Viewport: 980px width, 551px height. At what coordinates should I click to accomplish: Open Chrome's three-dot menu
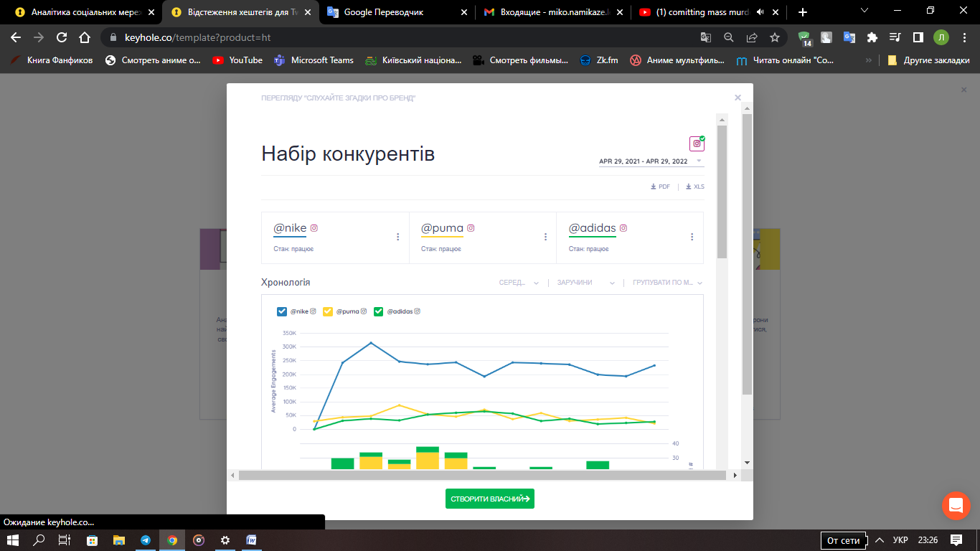pyautogui.click(x=963, y=37)
